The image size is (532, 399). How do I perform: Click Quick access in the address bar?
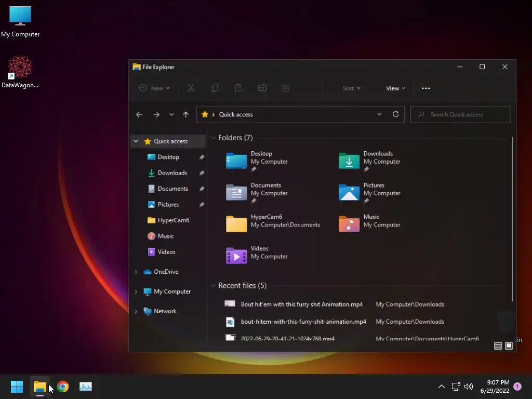[x=236, y=114]
